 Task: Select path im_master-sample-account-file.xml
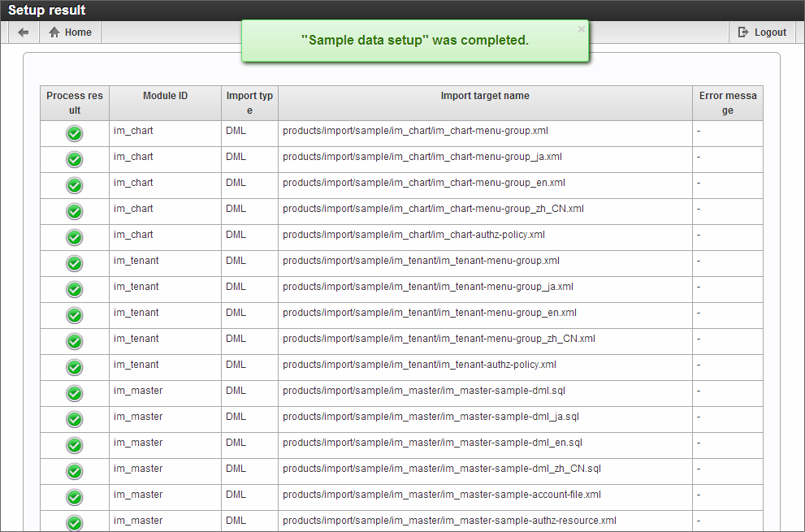click(442, 495)
